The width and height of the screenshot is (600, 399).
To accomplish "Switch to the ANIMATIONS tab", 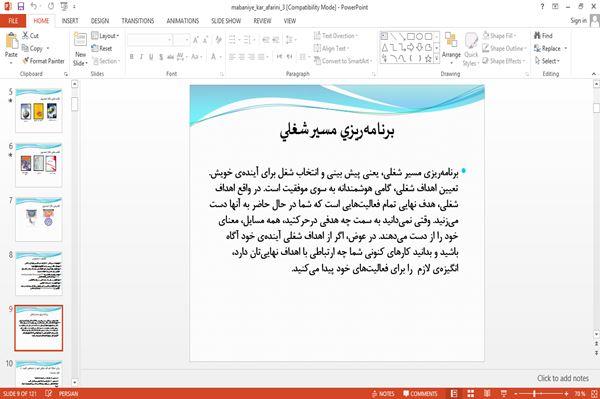I will [183, 21].
